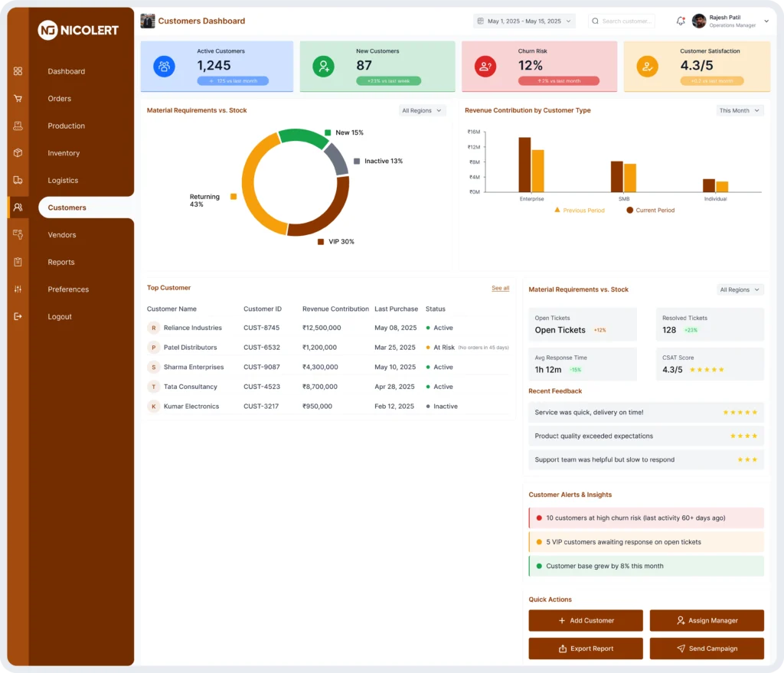Click the Churn Risk red circle icon
The height and width of the screenshot is (673, 784).
tap(485, 67)
